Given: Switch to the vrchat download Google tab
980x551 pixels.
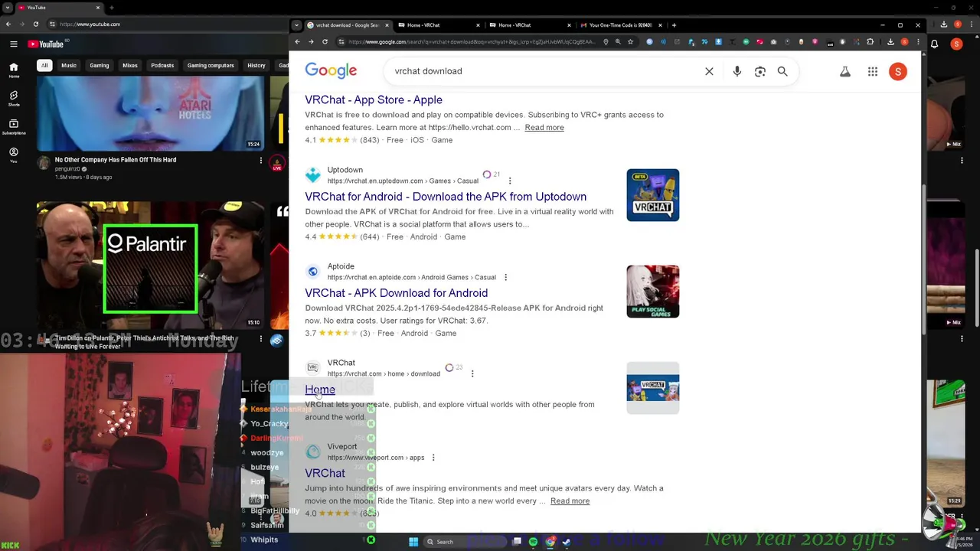Looking at the screenshot, I should [x=348, y=25].
